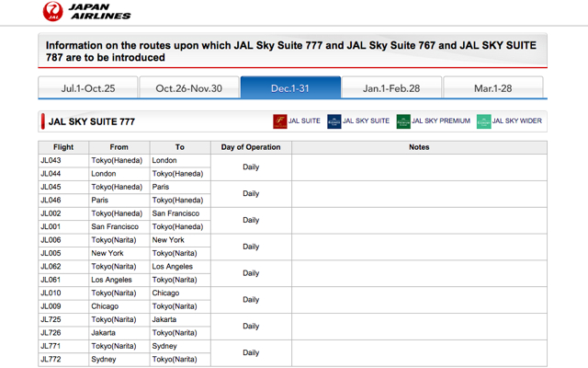This screenshot has width=588, height=368.
Task: Click the JAPAN AIRLINES wordmark
Action: [100, 12]
